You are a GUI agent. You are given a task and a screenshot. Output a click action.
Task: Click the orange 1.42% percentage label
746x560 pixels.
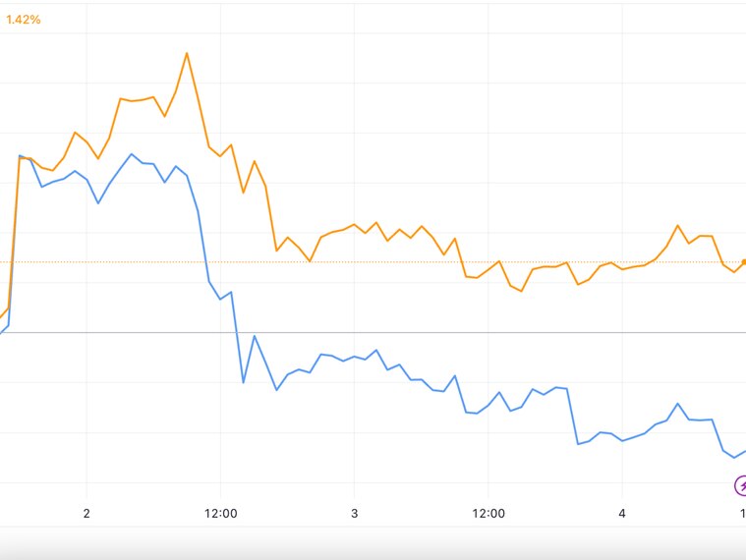pyautogui.click(x=24, y=19)
